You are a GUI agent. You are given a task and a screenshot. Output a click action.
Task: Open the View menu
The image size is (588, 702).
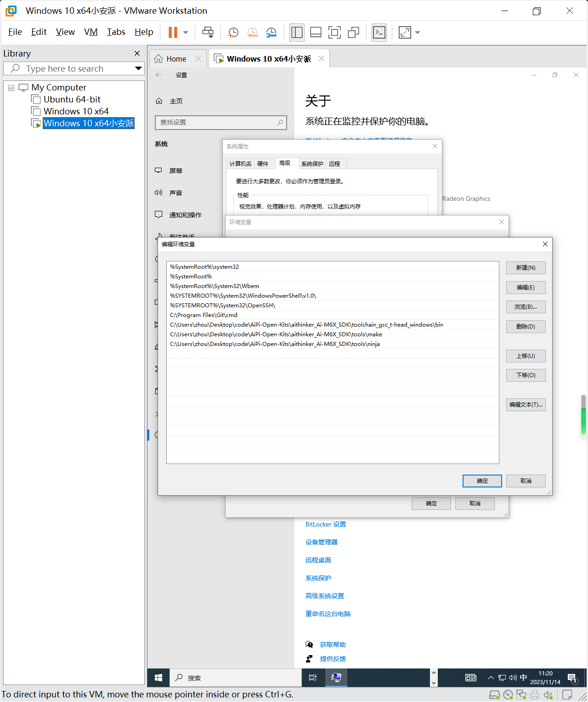[x=65, y=32]
